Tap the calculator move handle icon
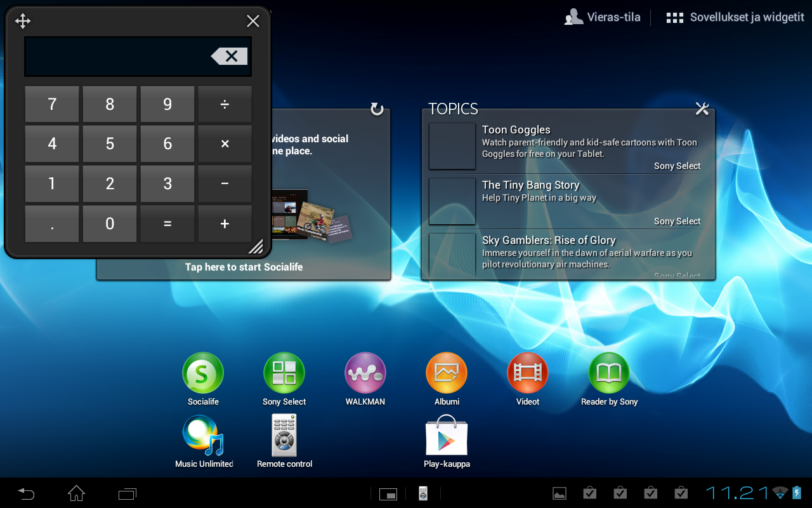Image resolution: width=812 pixels, height=508 pixels. pos(23,21)
